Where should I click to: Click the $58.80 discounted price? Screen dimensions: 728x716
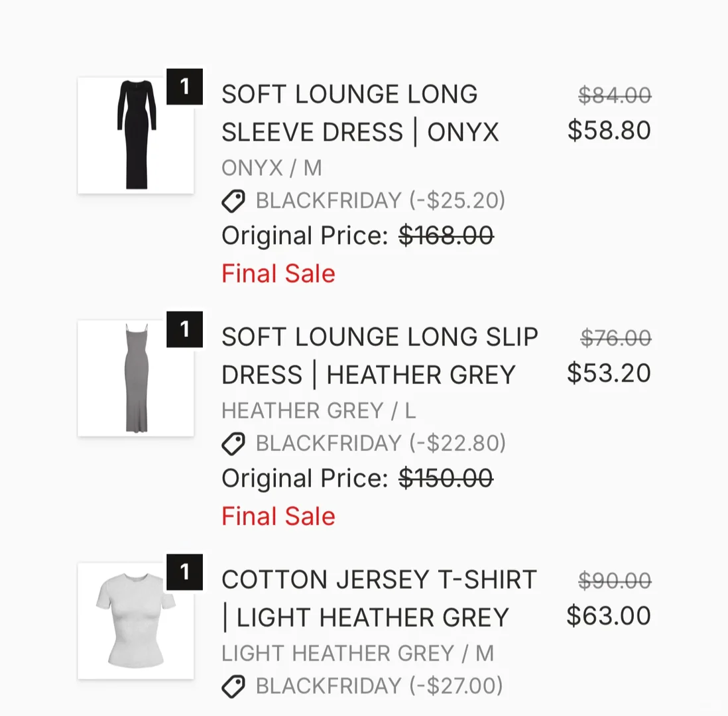pyautogui.click(x=609, y=131)
